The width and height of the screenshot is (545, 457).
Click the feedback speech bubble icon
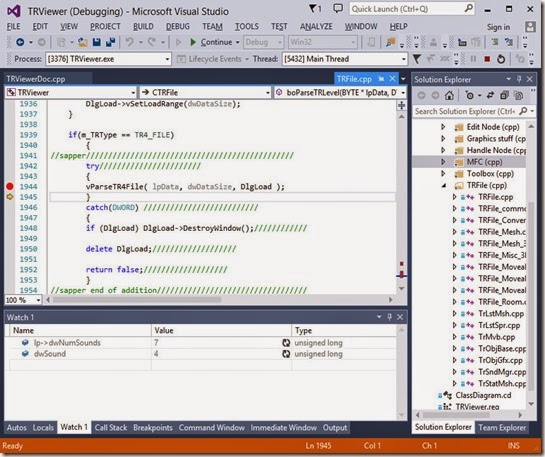coord(338,9)
